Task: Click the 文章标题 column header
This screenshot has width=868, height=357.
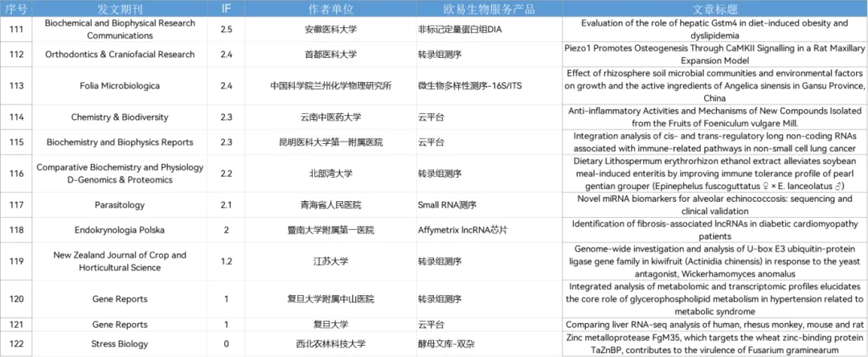Action: pos(714,9)
